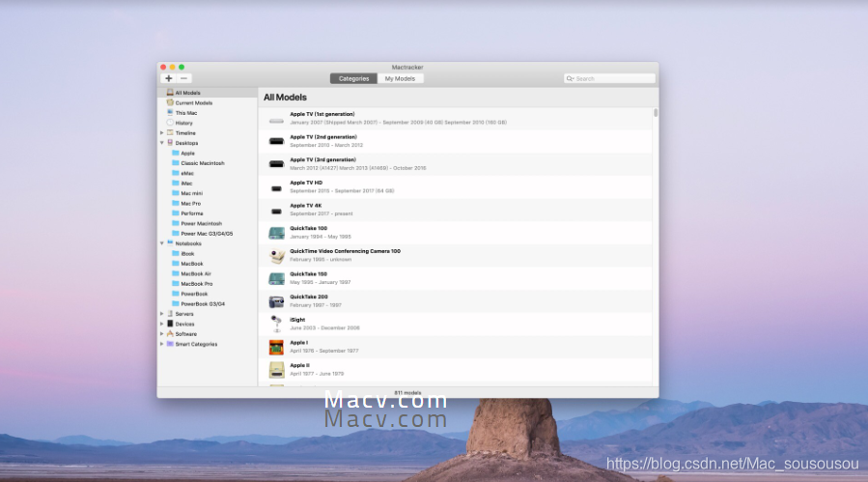This screenshot has height=482, width=868.
Task: Click the Apple TV (2nd generation) device icon
Action: tap(276, 141)
